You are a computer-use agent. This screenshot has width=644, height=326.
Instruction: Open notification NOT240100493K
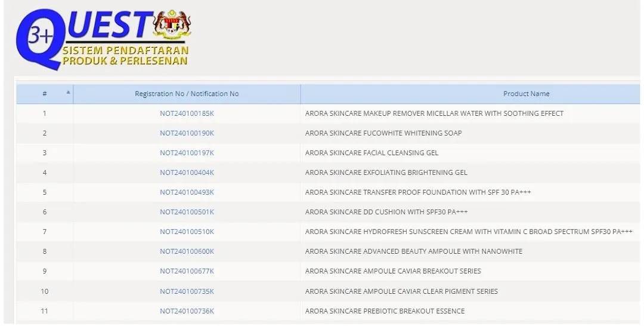(x=187, y=192)
